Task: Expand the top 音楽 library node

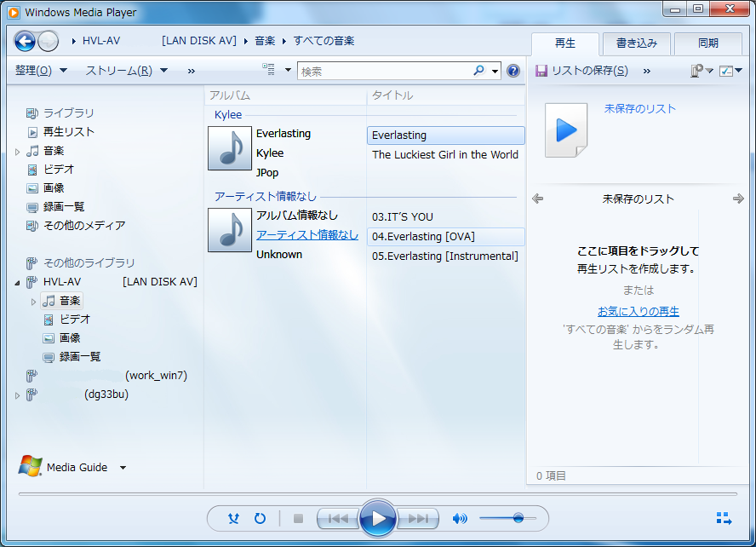Action: 17,152
